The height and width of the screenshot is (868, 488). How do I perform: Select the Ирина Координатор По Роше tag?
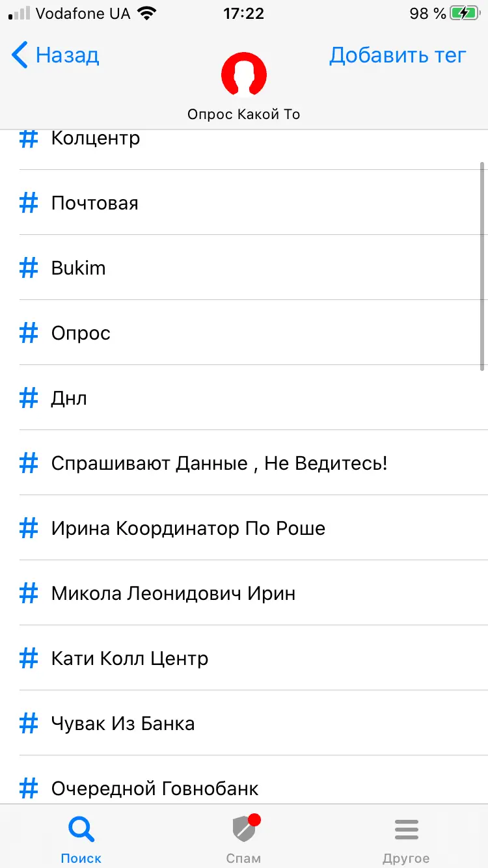(188, 528)
